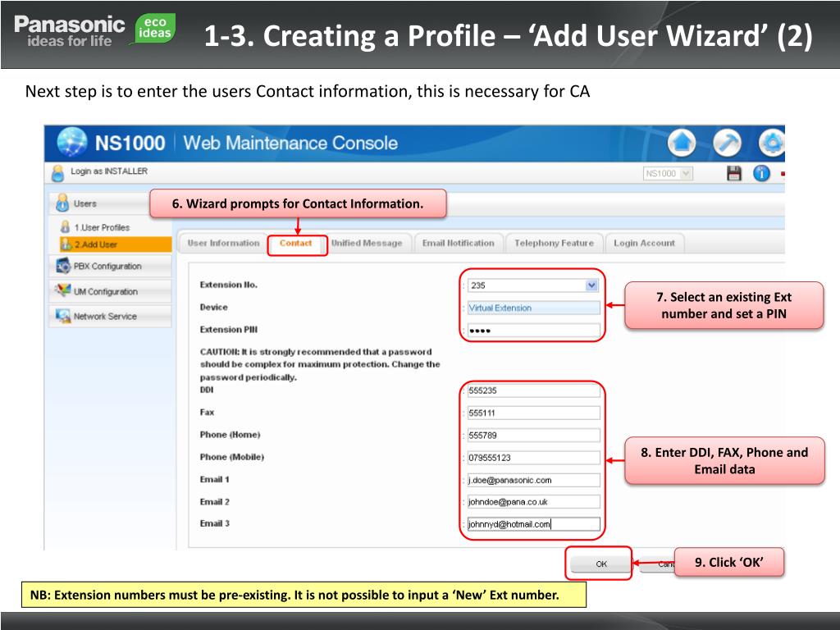
Task: Click the CAUTION password warning text
Action: pos(320,365)
